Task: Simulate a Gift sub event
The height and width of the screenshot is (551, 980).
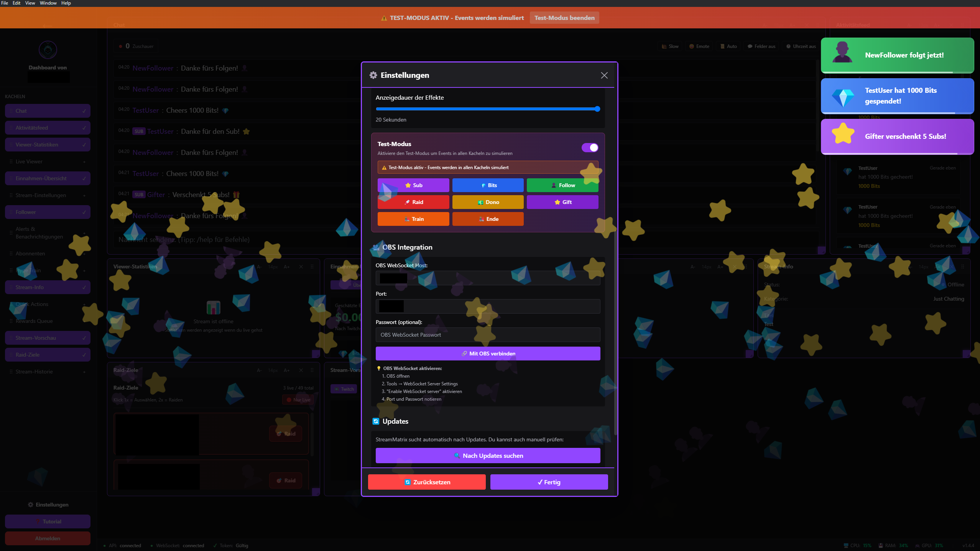Action: coord(562,202)
